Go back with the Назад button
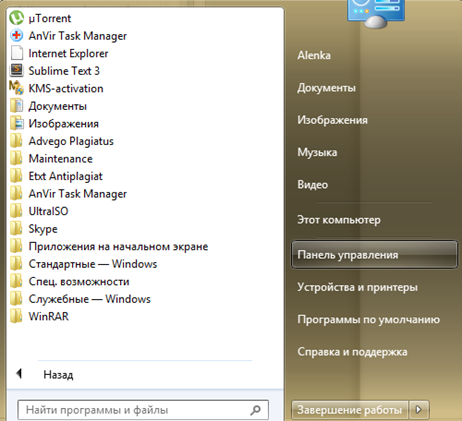The height and width of the screenshot is (421, 462). (58, 375)
